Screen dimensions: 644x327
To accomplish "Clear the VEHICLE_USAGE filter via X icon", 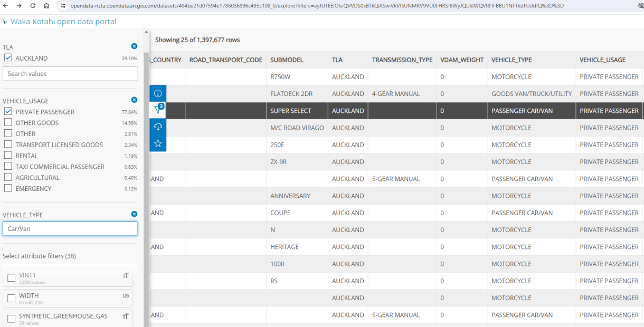I will pyautogui.click(x=134, y=100).
